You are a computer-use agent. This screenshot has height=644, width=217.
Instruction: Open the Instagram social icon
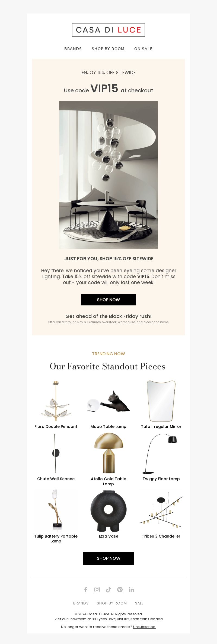tap(97, 590)
